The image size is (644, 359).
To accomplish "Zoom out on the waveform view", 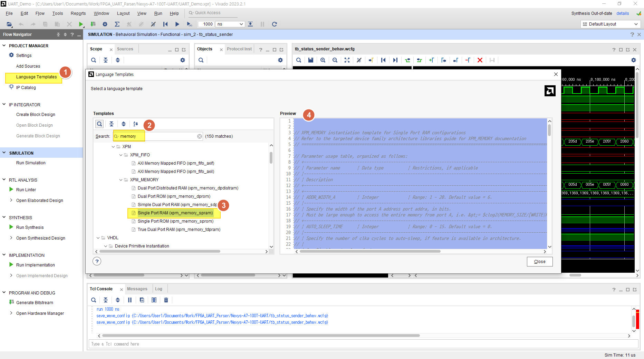I will tap(335, 60).
